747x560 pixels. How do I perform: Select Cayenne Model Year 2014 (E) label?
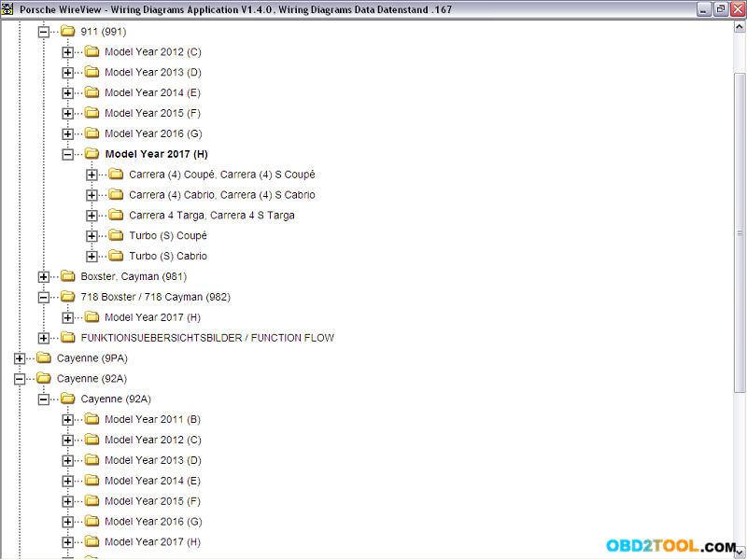[152, 482]
